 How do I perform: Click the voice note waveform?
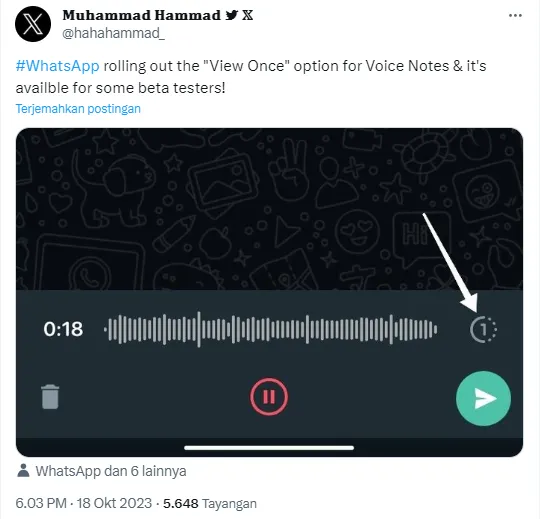click(271, 329)
